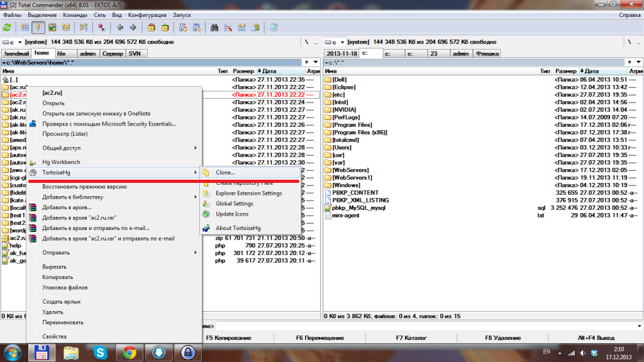Screen dimensions: 644x362
Task: Click Unpack files toolbar icon
Action: pyautogui.click(x=165, y=28)
